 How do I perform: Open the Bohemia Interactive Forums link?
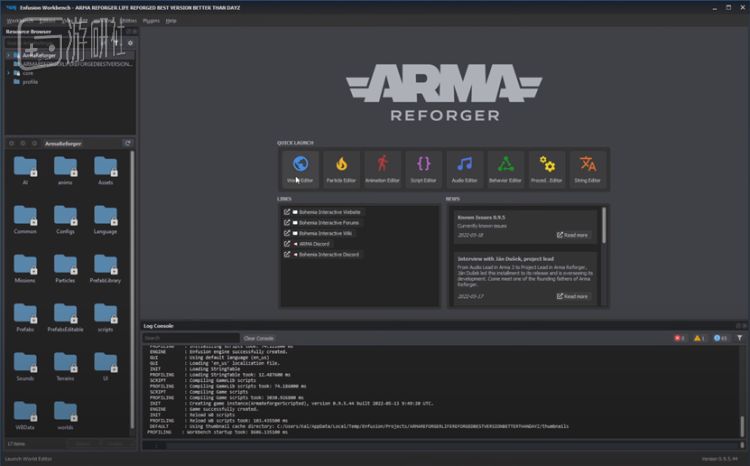tap(319, 223)
